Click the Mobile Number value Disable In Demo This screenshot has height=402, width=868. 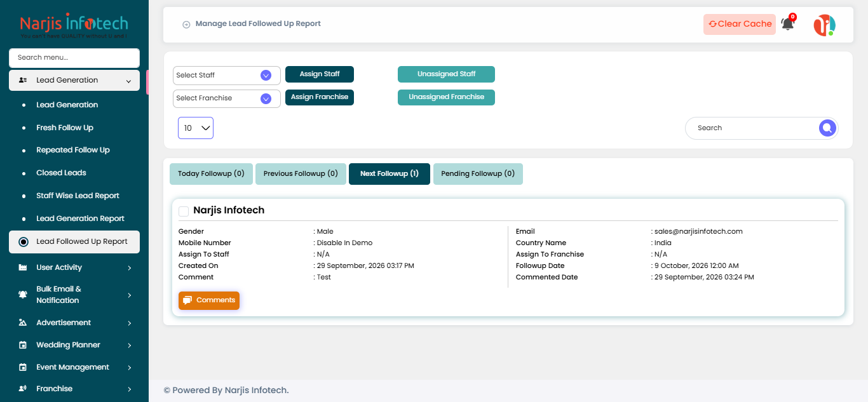pyautogui.click(x=344, y=243)
